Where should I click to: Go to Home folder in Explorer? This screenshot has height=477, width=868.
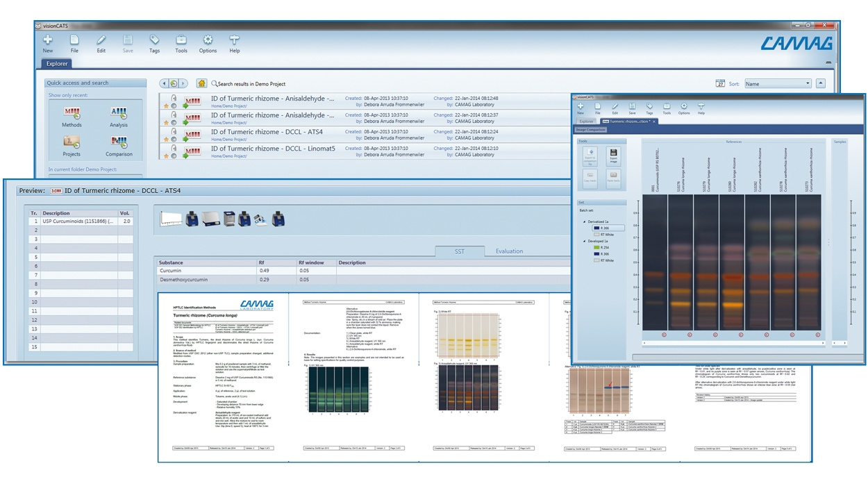(x=201, y=83)
